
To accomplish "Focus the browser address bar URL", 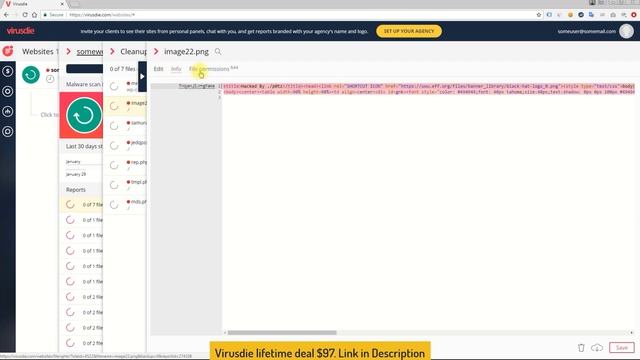I will [102, 15].
